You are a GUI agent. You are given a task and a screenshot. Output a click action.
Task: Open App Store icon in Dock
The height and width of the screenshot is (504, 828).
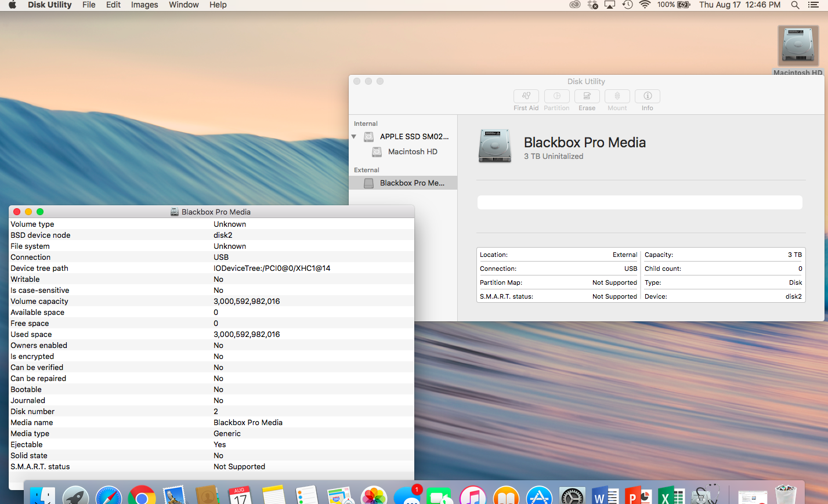[539, 496]
